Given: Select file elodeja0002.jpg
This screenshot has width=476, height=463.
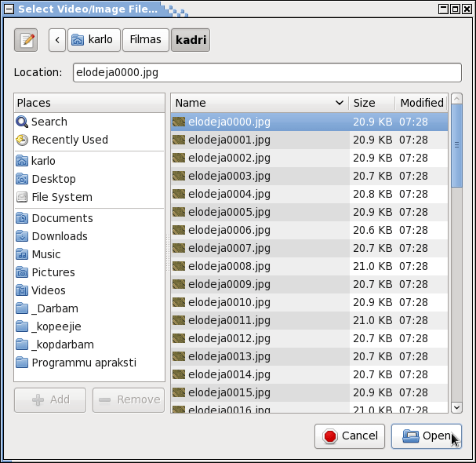Looking at the screenshot, I should tap(309, 158).
